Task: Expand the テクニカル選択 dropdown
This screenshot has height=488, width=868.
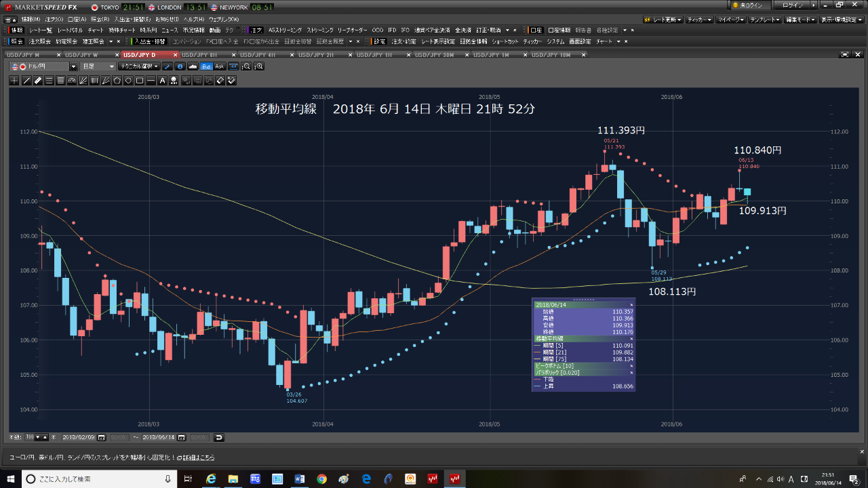Action: pos(138,66)
